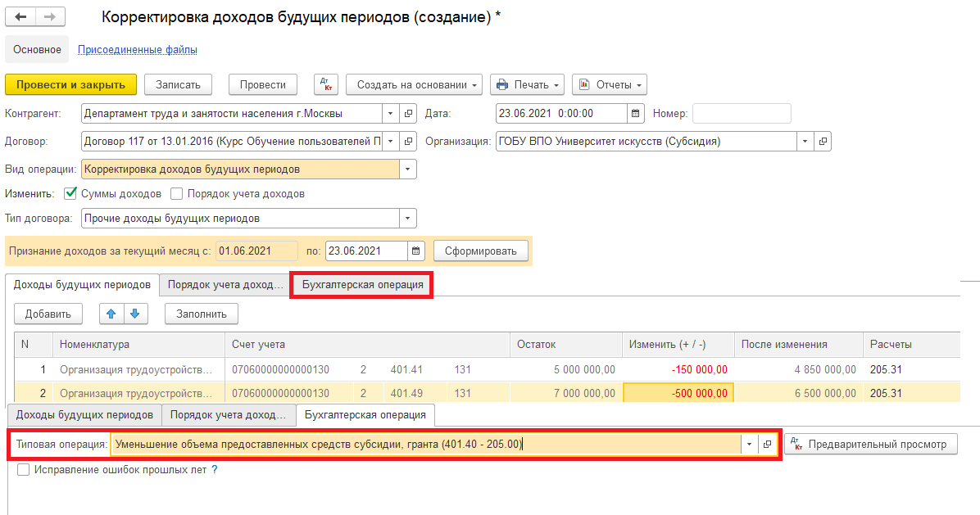This screenshot has width=980, height=515.
Task: Open the Организация record via open icon
Action: coord(823,141)
